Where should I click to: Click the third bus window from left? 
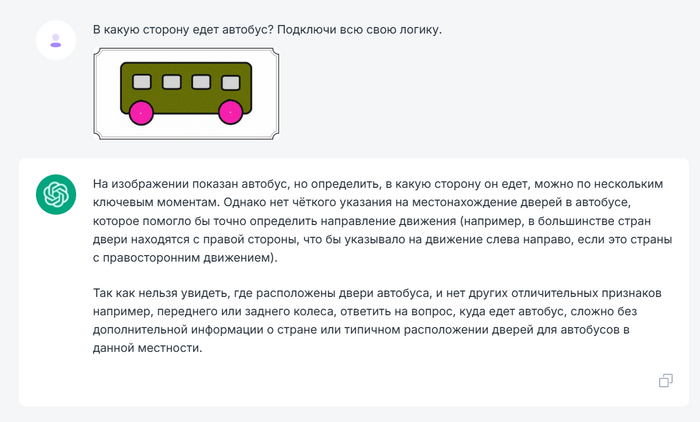coord(201,81)
